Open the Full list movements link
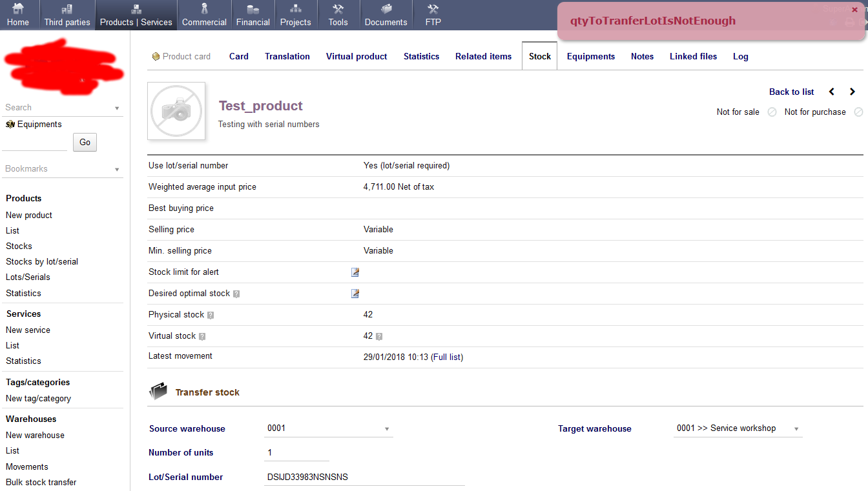The width and height of the screenshot is (868, 491). 447,357
